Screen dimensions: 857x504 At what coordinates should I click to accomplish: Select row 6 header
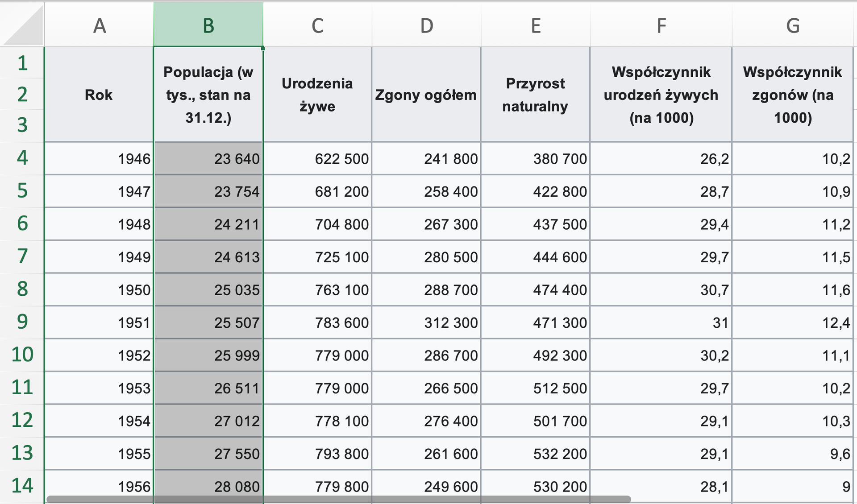pyautogui.click(x=22, y=224)
